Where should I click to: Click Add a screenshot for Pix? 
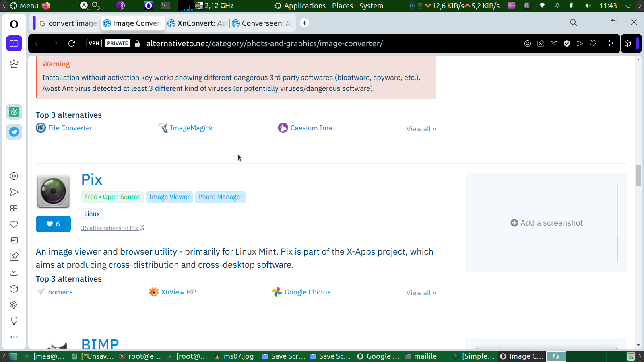[x=547, y=223]
